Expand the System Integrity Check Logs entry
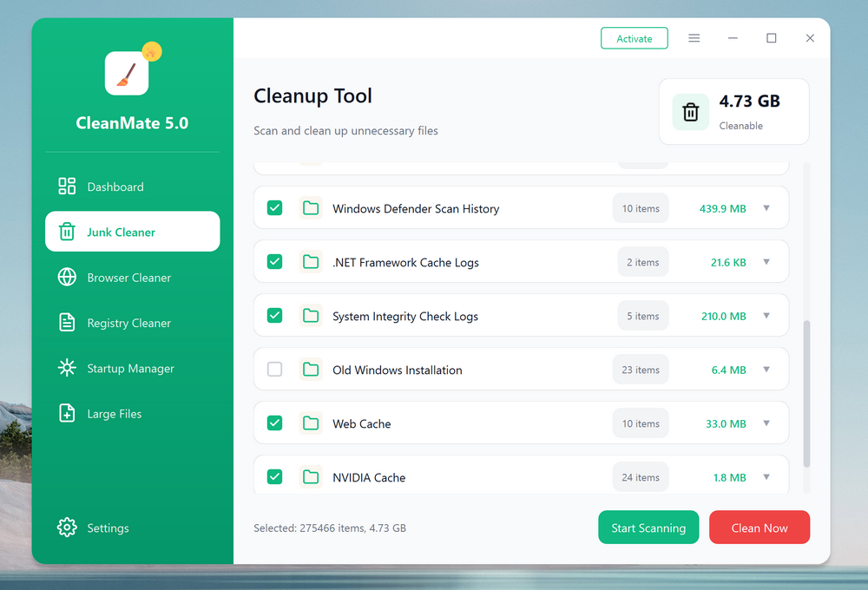The height and width of the screenshot is (590, 868). pyautogui.click(x=766, y=315)
